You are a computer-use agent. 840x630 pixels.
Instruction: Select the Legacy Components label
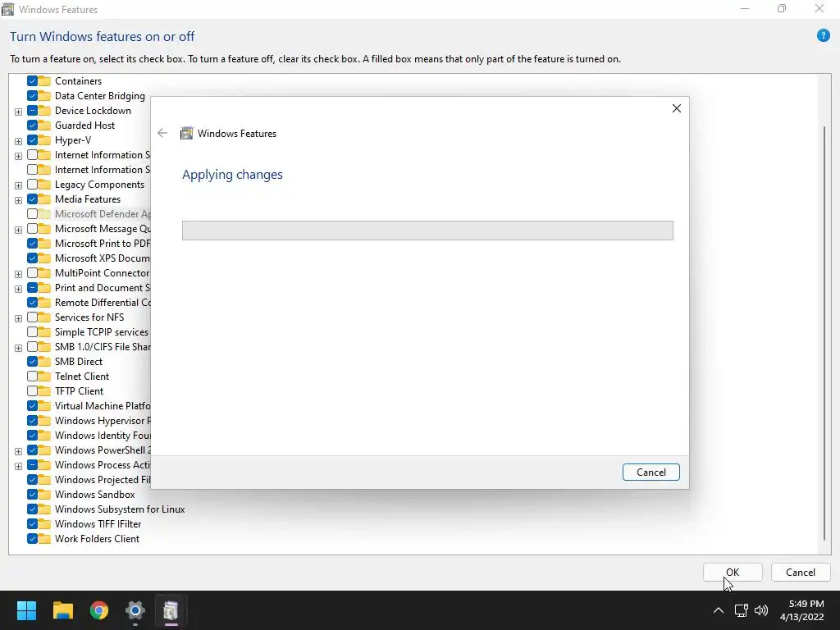[x=99, y=185]
